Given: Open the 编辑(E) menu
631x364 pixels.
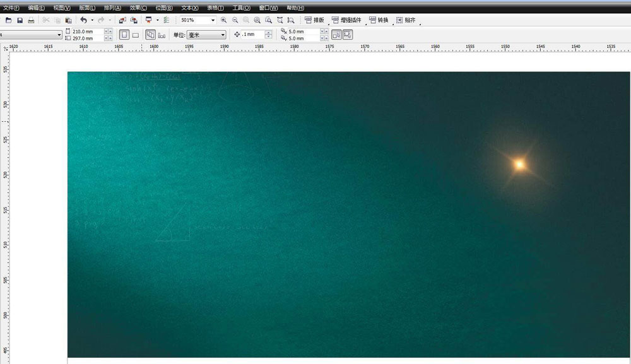Looking at the screenshot, I should point(36,8).
